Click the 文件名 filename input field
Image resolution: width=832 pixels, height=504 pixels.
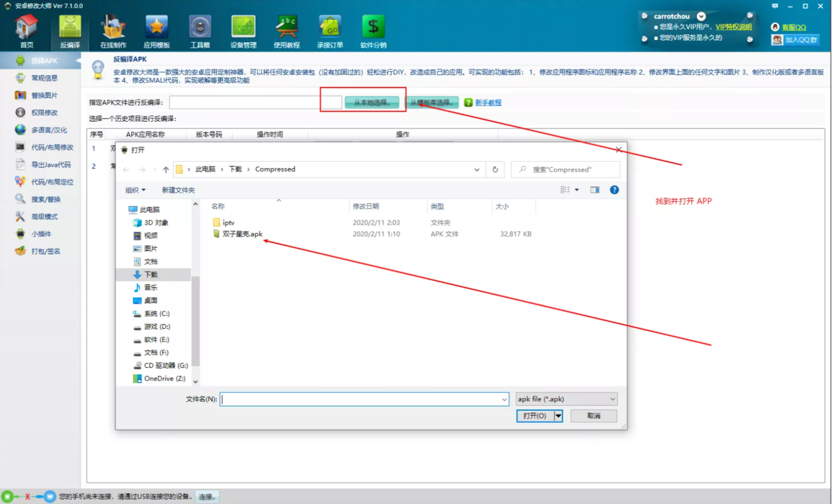(361, 399)
